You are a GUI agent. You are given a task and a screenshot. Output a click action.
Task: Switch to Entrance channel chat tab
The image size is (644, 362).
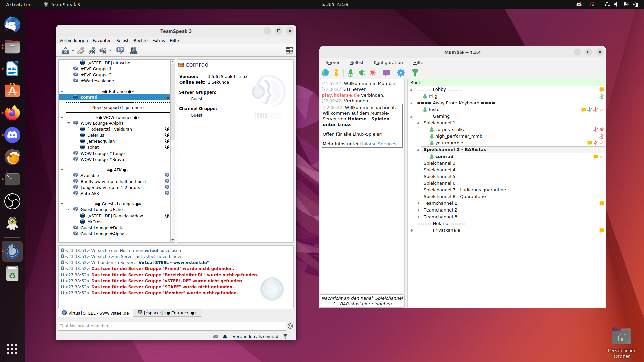click(x=168, y=313)
